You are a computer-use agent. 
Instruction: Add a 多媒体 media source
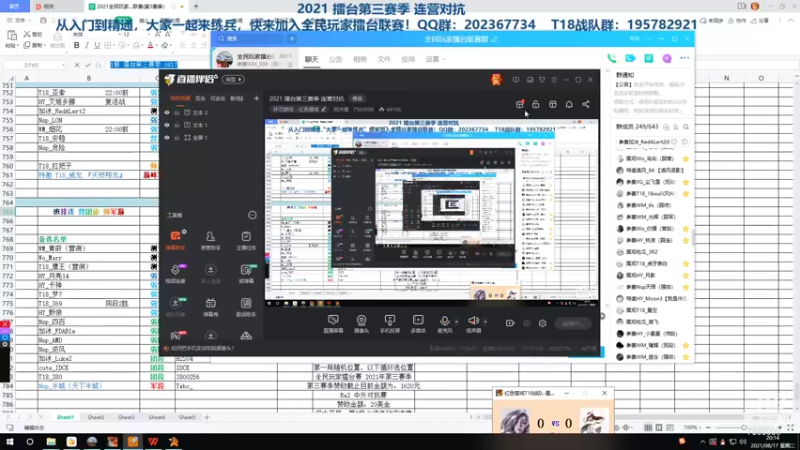coord(418,323)
